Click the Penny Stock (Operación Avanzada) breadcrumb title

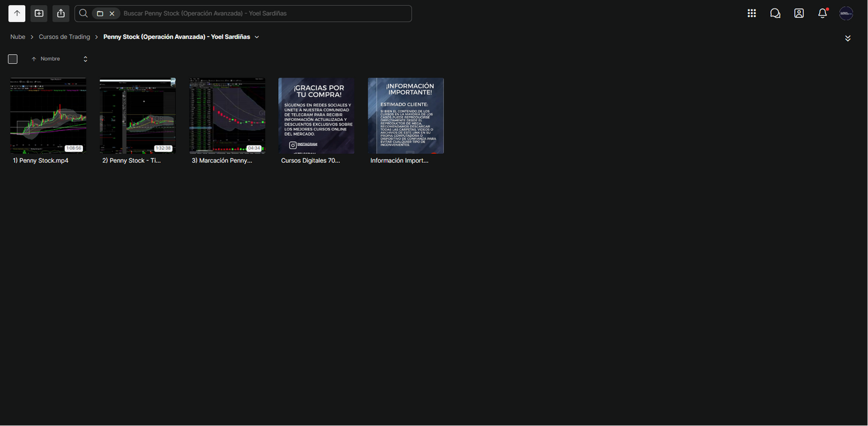[177, 37]
